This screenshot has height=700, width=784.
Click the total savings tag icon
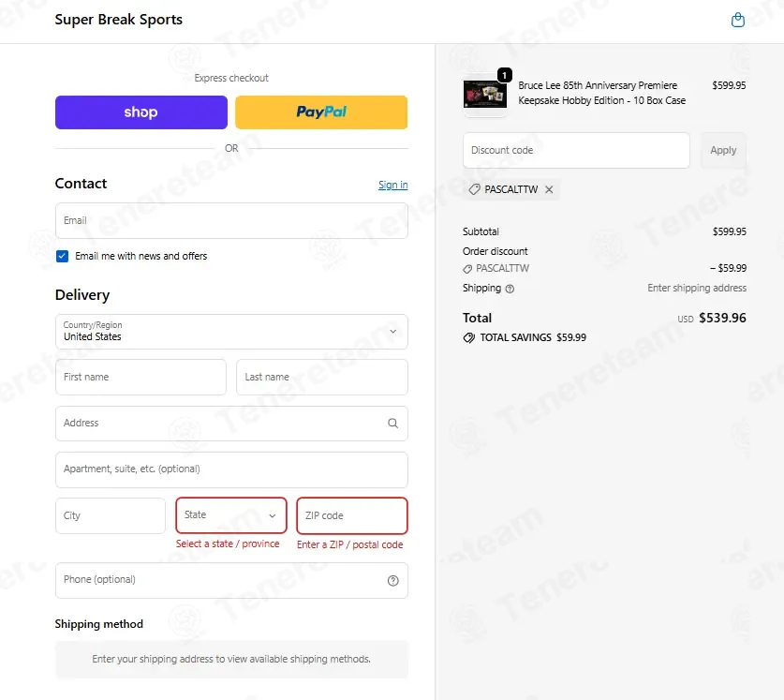pos(468,337)
